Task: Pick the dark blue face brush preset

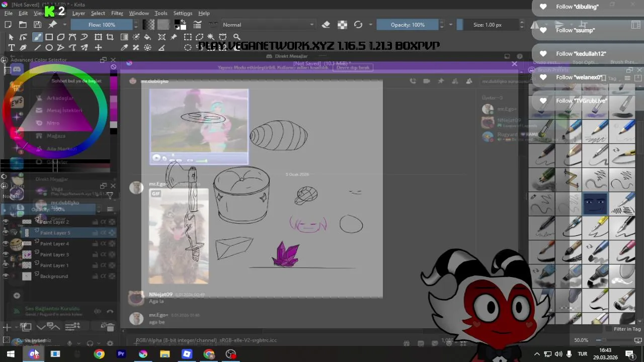Action: (x=595, y=204)
